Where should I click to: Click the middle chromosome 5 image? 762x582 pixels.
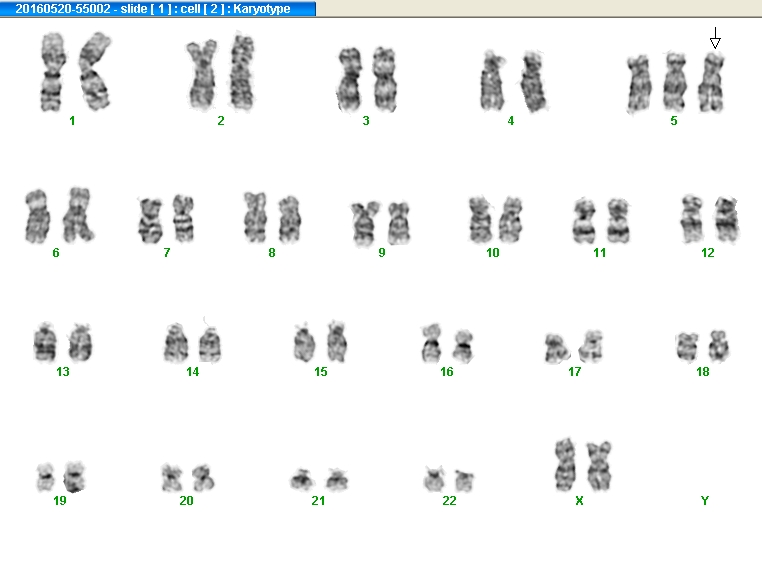[x=675, y=81]
